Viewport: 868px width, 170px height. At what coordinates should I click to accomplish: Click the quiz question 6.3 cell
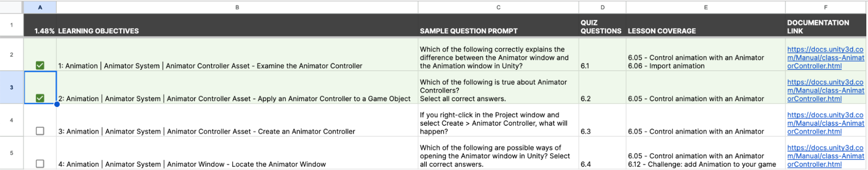602,120
